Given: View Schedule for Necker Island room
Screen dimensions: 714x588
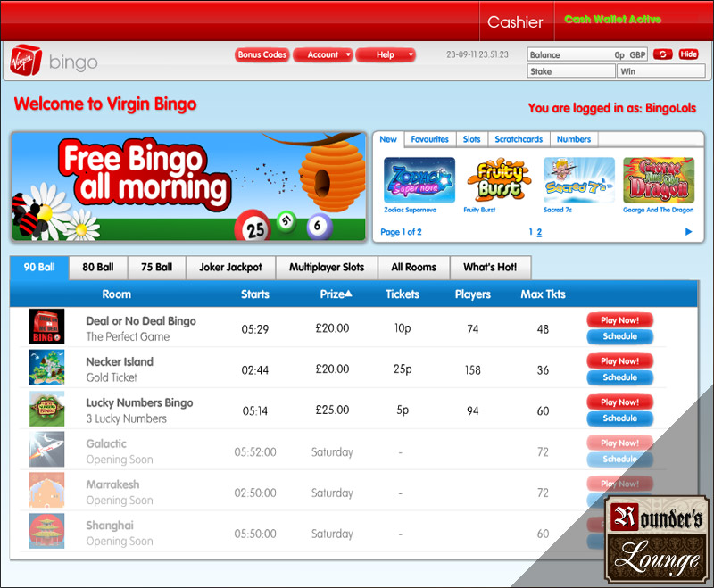Looking at the screenshot, I should [619, 377].
